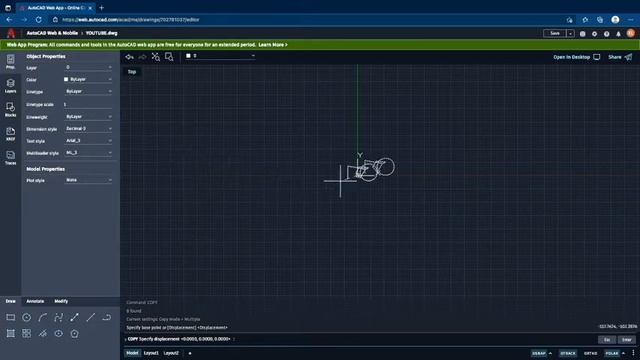Click the Redo arrow icon
The image size is (640, 360).
pyautogui.click(x=142, y=57)
